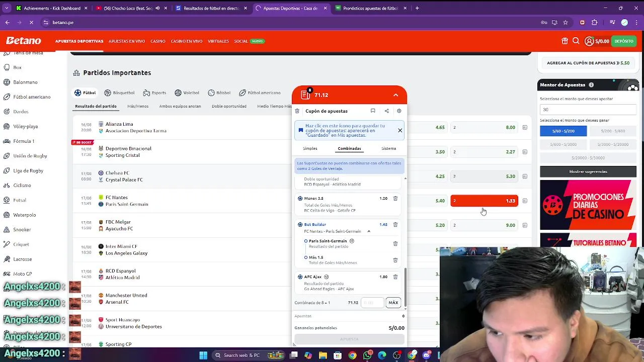Open Casino en vivo menu
This screenshot has height=362, width=644.
187,41
